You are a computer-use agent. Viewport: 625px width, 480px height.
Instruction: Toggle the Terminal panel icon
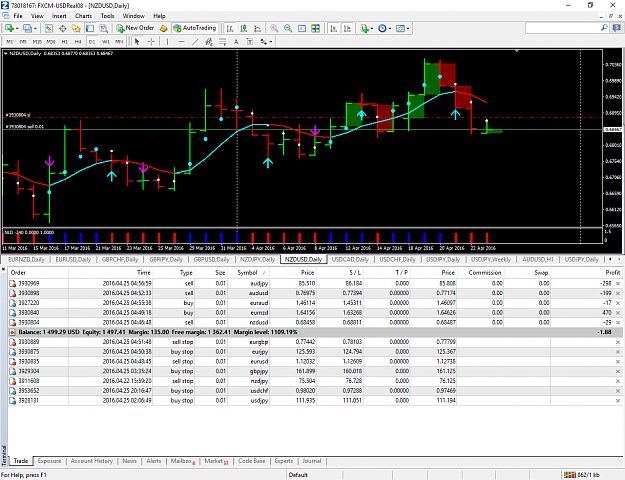point(90,28)
